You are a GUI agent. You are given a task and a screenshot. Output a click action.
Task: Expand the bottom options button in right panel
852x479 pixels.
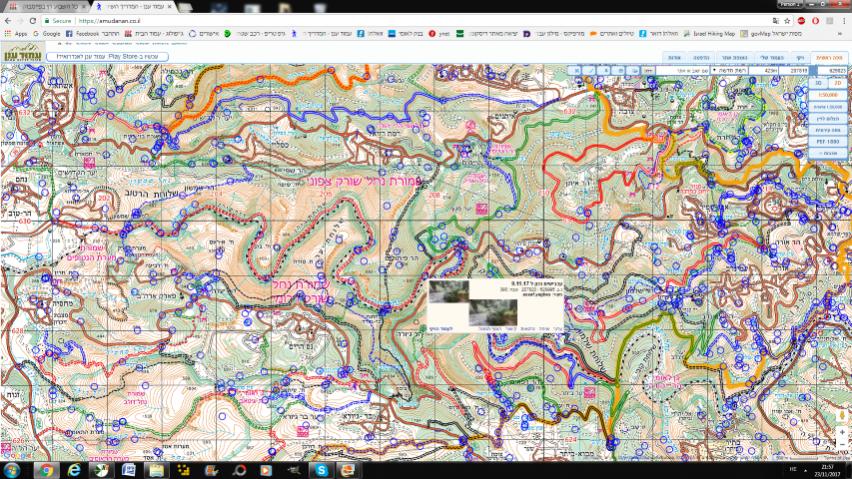pyautogui.click(x=828, y=153)
